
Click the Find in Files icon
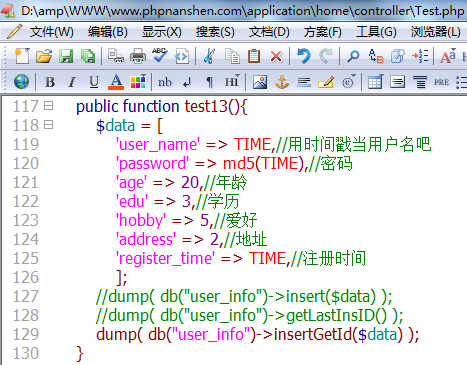click(397, 56)
